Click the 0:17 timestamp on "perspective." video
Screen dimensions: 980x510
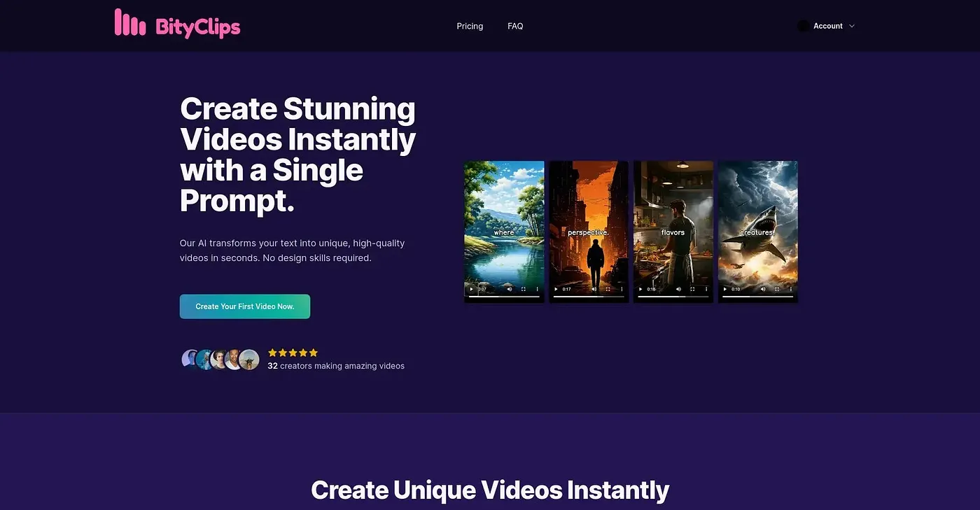[x=567, y=289]
